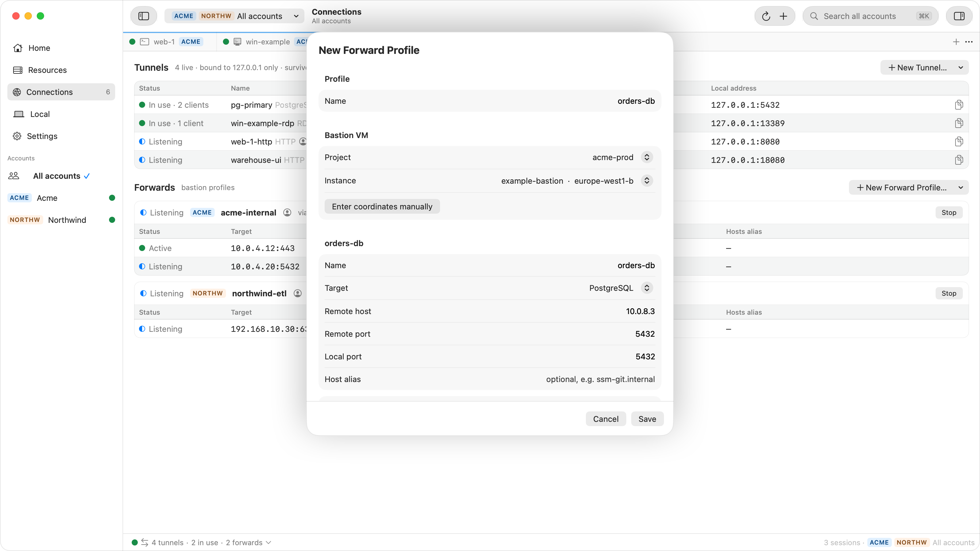This screenshot has height=551, width=980.
Task: Copy local address 127.0.0.1:13389
Action: 959,123
